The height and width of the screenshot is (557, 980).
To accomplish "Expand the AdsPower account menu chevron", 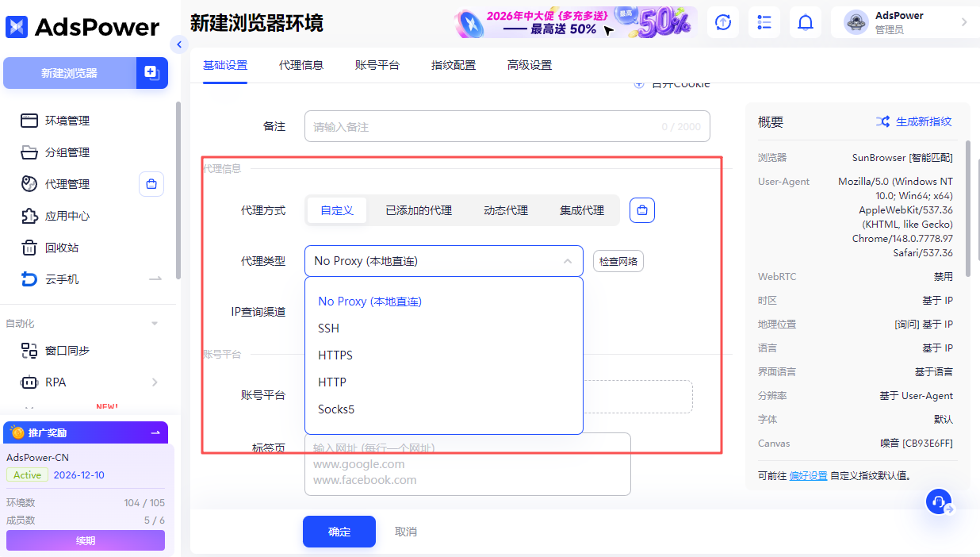I will (x=964, y=22).
